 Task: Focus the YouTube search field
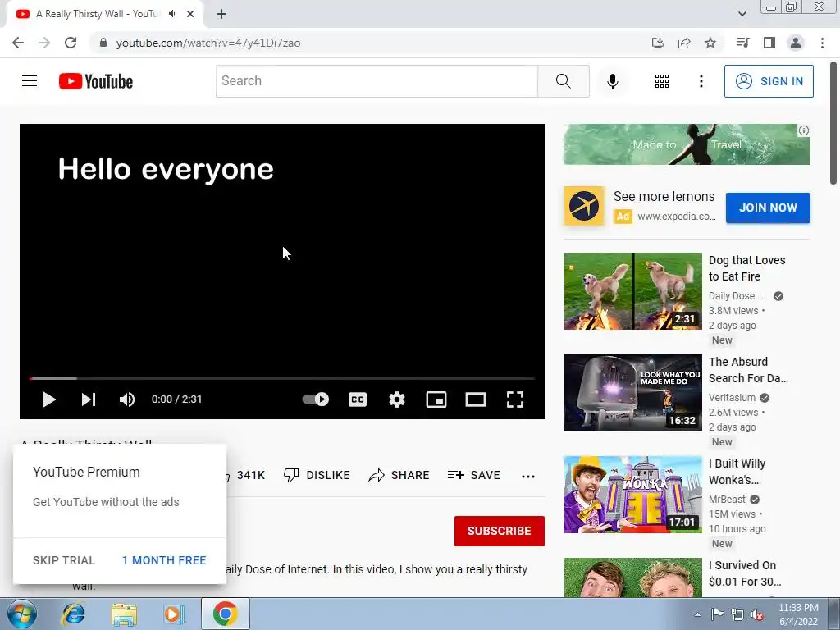pos(377,81)
